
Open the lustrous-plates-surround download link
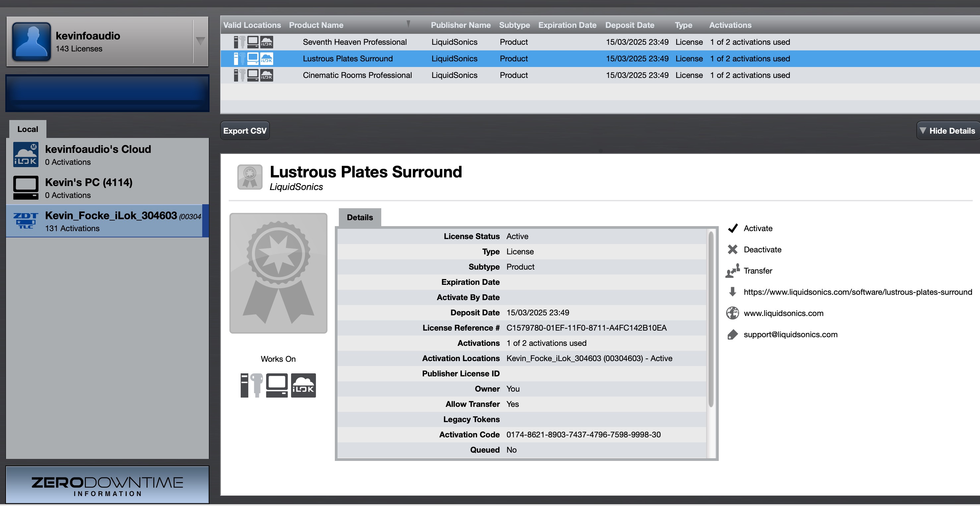(x=858, y=292)
